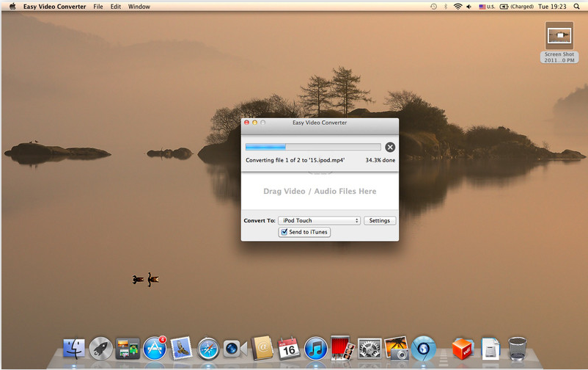588x370 pixels.
Task: Open Bluetooth menu bar icon
Action: [x=446, y=7]
